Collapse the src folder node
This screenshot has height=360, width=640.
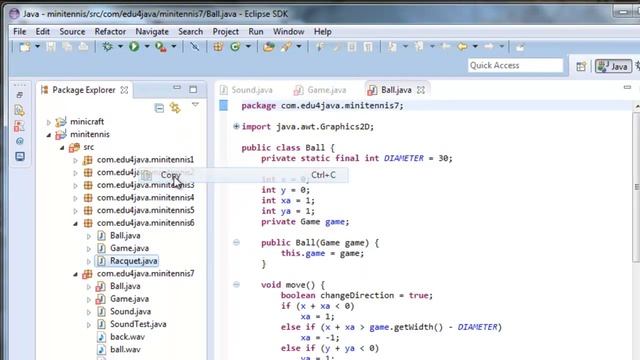click(x=62, y=147)
